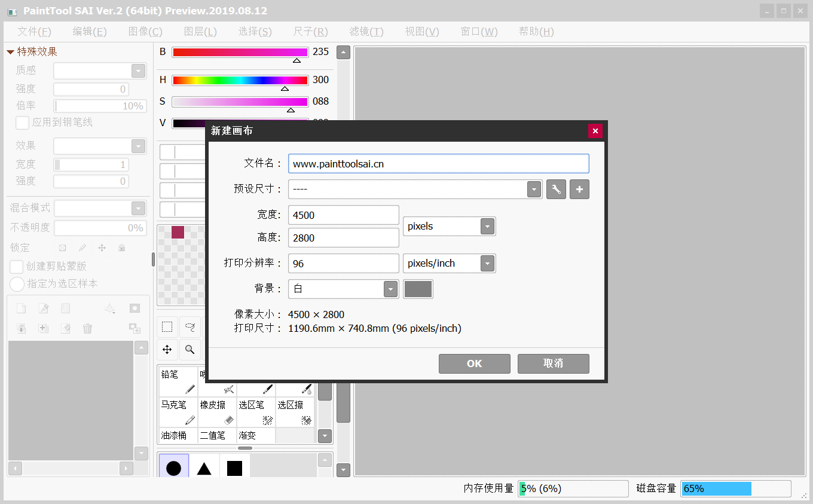The width and height of the screenshot is (813, 504).
Task: Open perspective ruler dropdown in layer panel
Action: pyautogui.click(x=110, y=308)
